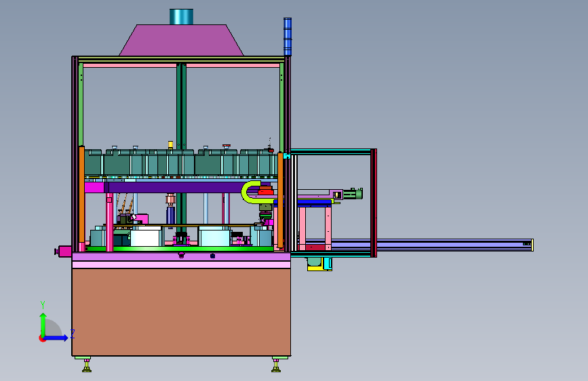Select the right leveling foot
588x381 pixels.
(x=277, y=364)
